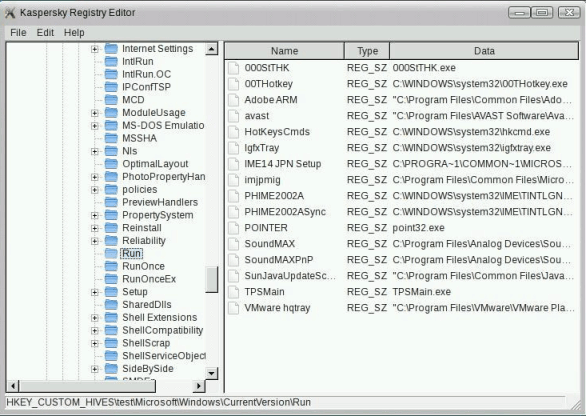This screenshot has height=416, width=586.
Task: Click the tree horizontal scroll left arrow
Action: click(x=13, y=386)
